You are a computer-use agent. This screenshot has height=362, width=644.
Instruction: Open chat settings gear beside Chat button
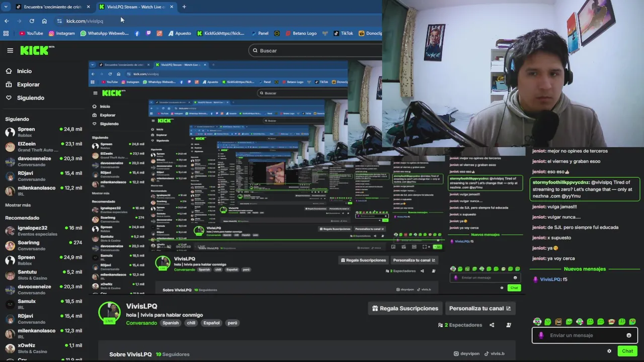click(x=609, y=351)
